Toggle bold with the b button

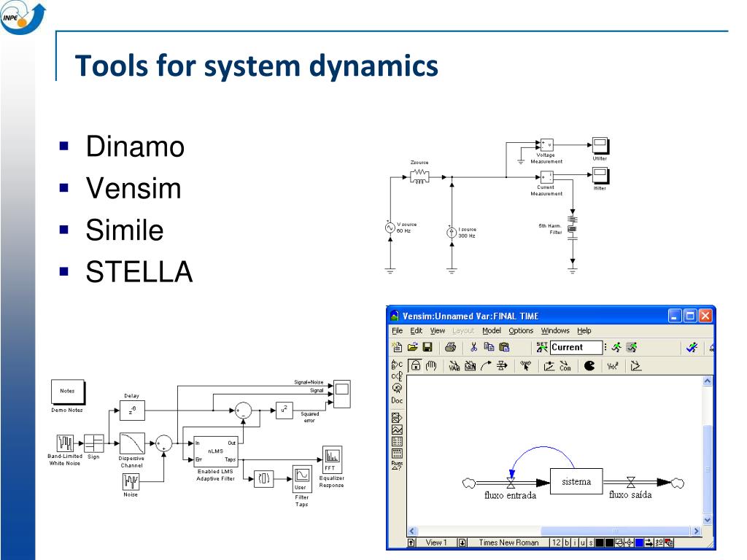coord(567,542)
